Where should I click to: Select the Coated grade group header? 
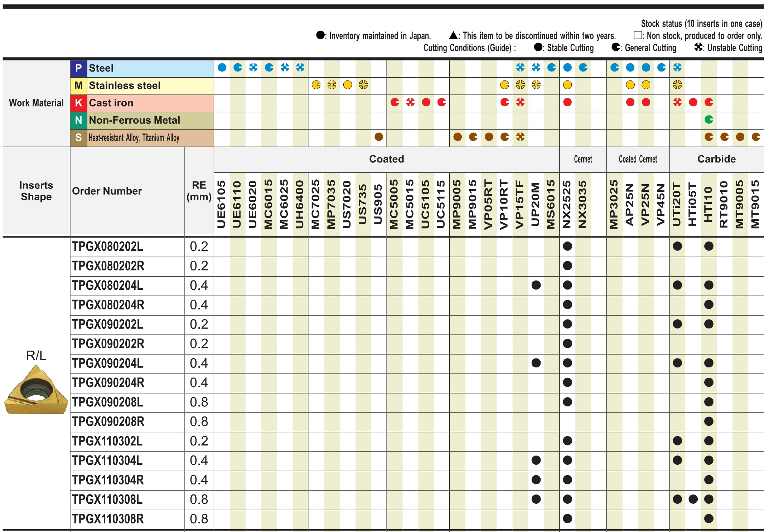(386, 159)
